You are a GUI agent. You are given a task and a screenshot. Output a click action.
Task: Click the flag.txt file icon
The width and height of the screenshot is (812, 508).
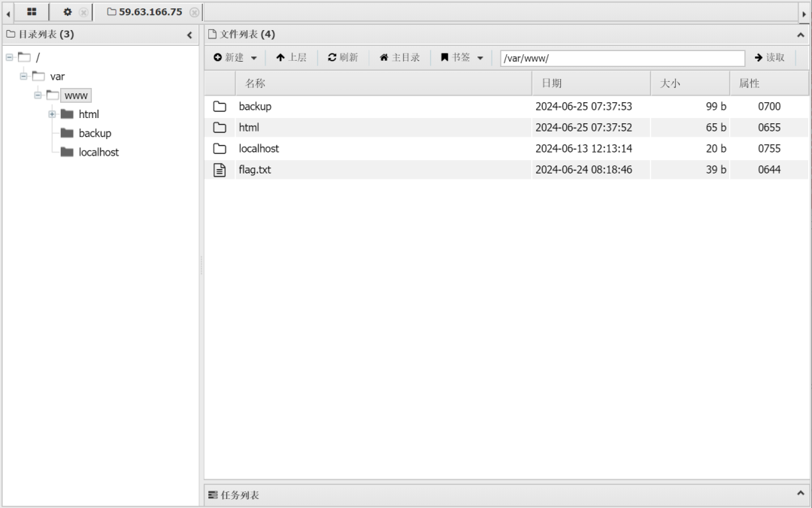pos(220,170)
